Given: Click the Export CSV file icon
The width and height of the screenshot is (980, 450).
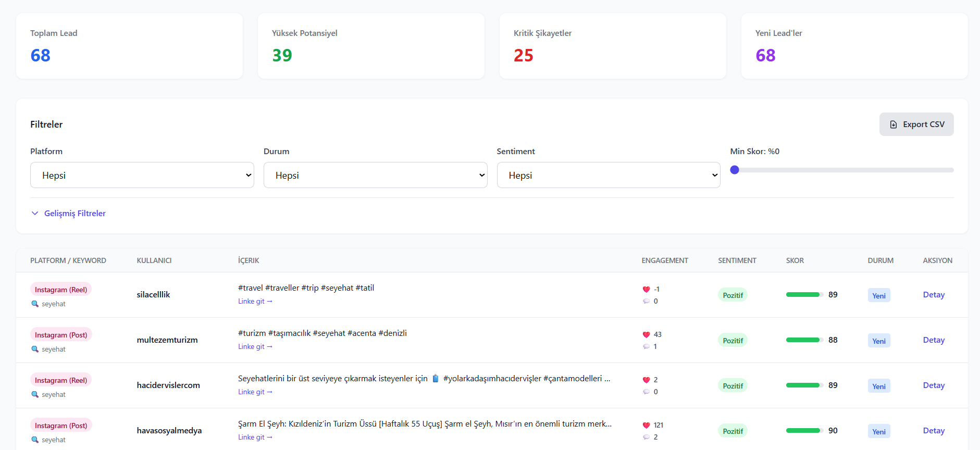Looking at the screenshot, I should 894,124.
